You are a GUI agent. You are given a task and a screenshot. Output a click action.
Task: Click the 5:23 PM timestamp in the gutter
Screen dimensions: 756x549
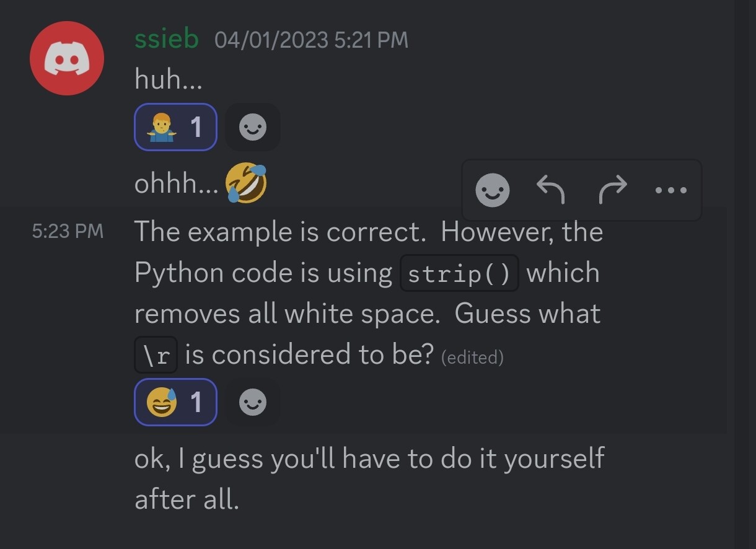(68, 231)
